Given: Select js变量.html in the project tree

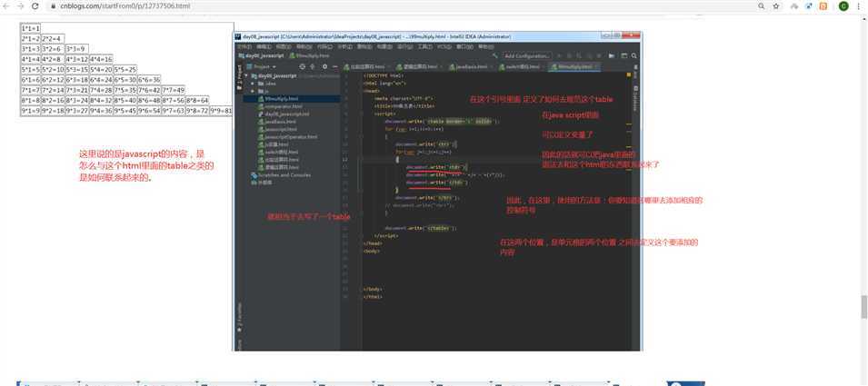Looking at the screenshot, I should coord(274,144).
